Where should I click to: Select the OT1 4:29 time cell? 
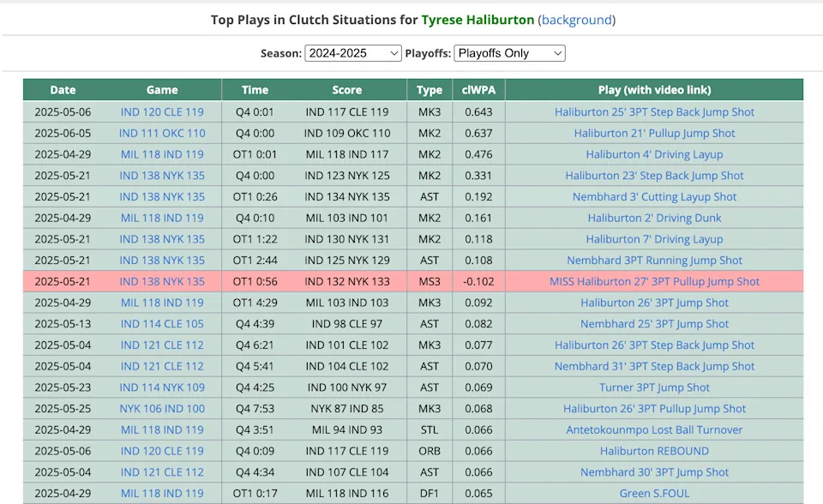255,303
